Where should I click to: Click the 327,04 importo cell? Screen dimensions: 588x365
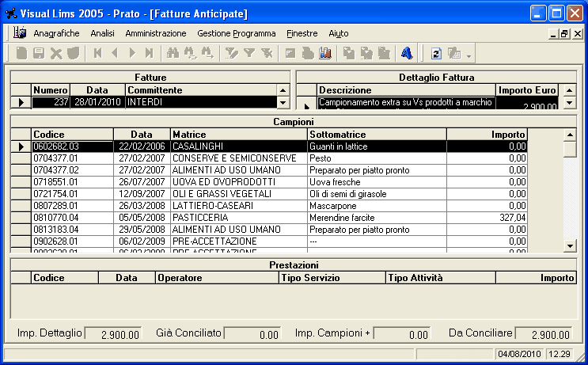(x=487, y=218)
